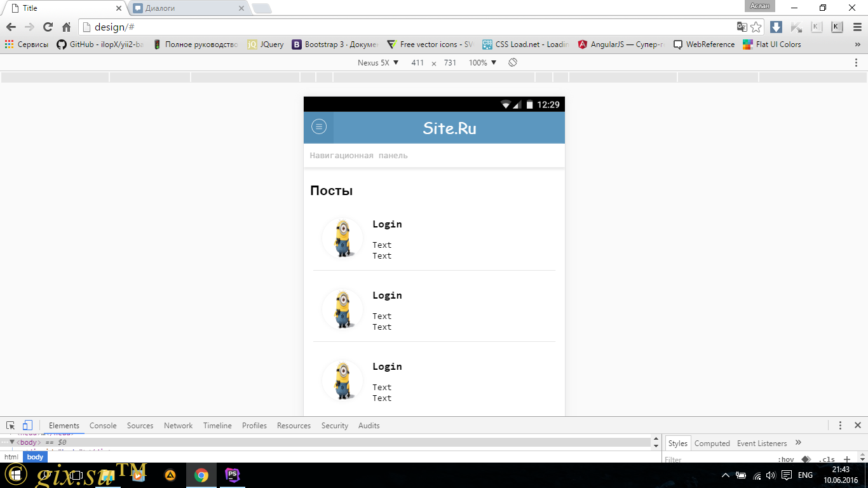Close the Title browser tab
Screen dimensions: 868x488
click(x=119, y=8)
